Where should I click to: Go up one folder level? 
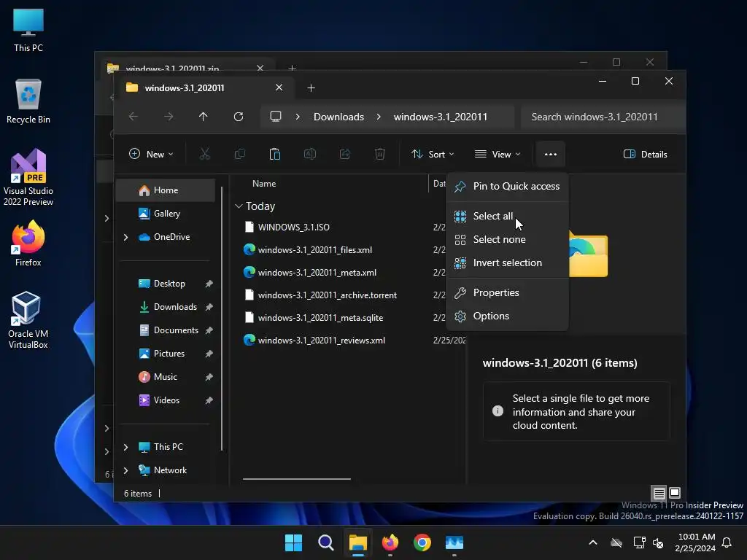204,117
